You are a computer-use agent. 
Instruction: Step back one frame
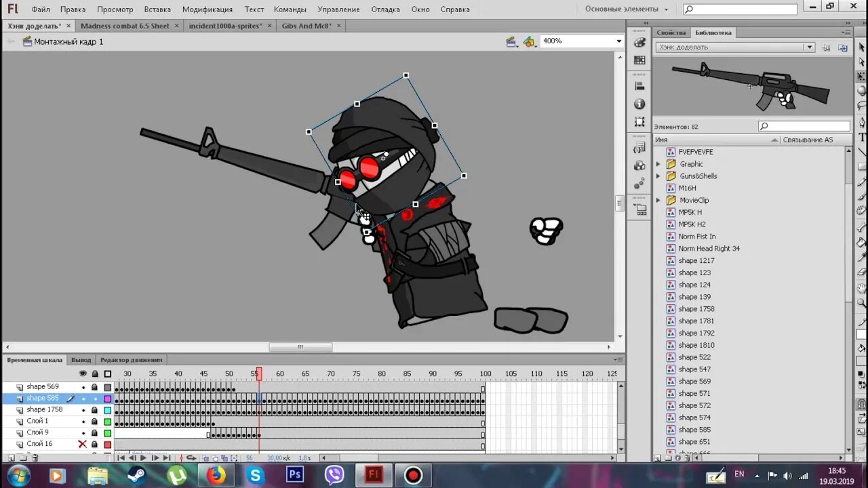coord(132,458)
